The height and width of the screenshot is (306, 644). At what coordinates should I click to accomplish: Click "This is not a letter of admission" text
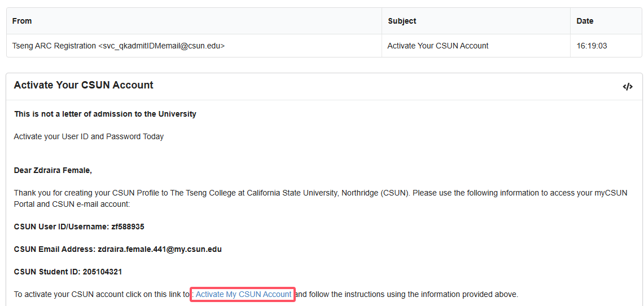click(x=105, y=114)
